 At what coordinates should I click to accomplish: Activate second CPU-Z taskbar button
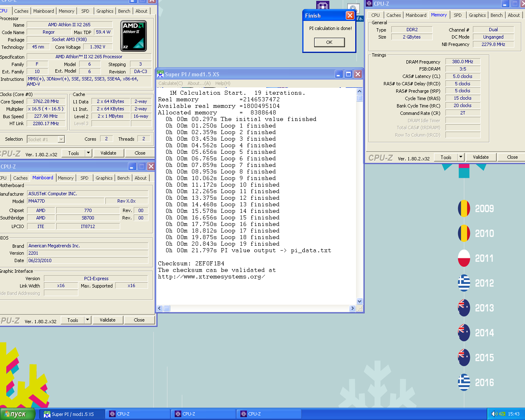click(x=203, y=414)
